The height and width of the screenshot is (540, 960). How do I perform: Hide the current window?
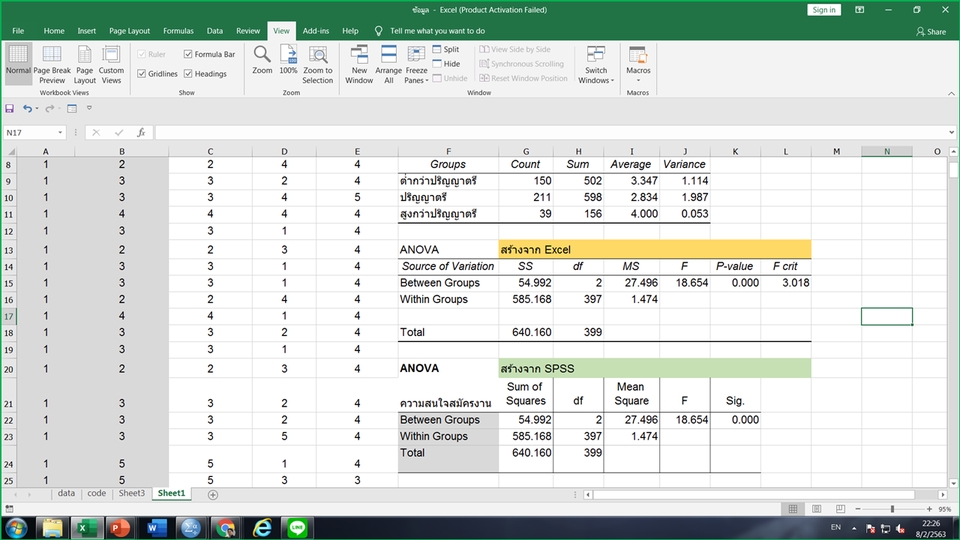click(x=446, y=64)
